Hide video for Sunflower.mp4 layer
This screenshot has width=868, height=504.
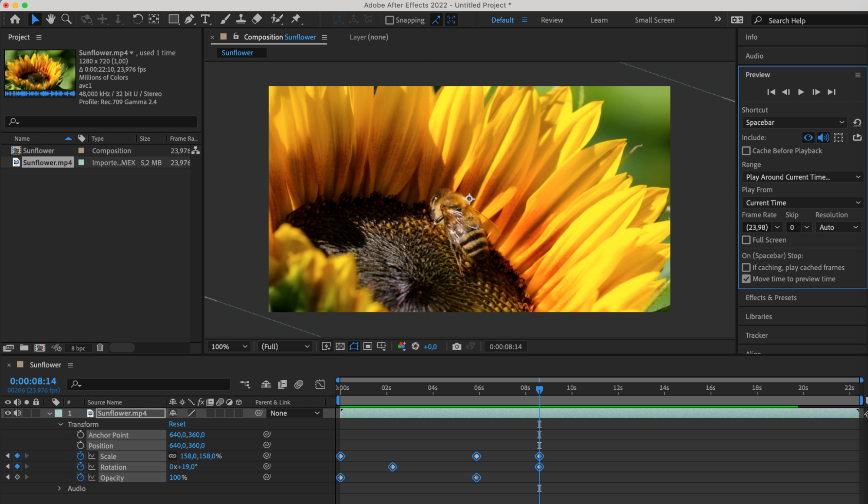pos(8,413)
